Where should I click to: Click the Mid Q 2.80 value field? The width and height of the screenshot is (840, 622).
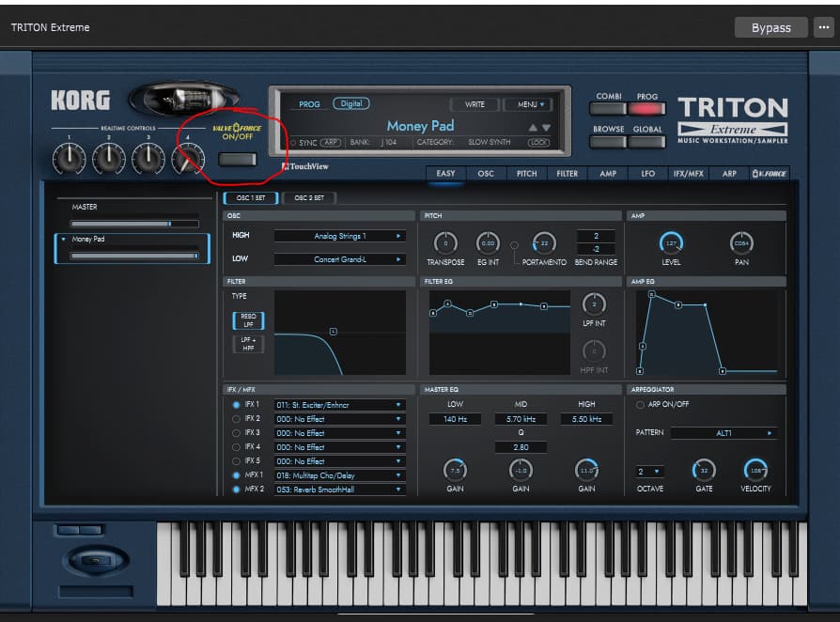(x=521, y=447)
